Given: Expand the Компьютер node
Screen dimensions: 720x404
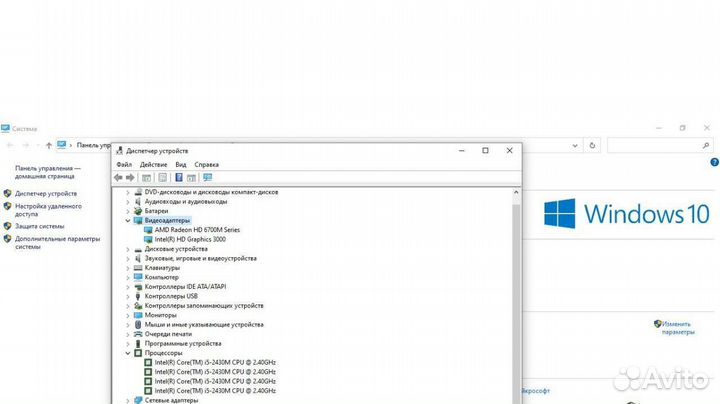Looking at the screenshot, I should tap(128, 277).
